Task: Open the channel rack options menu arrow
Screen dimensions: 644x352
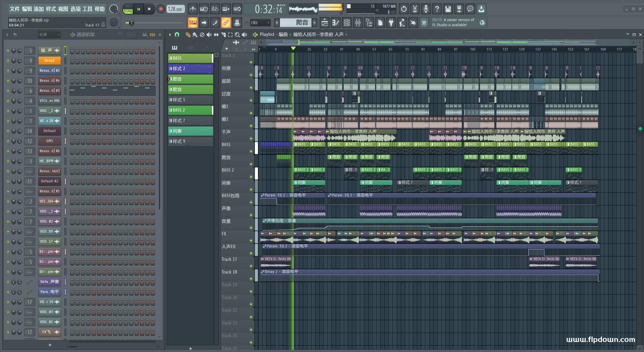Action: pyautogui.click(x=7, y=35)
